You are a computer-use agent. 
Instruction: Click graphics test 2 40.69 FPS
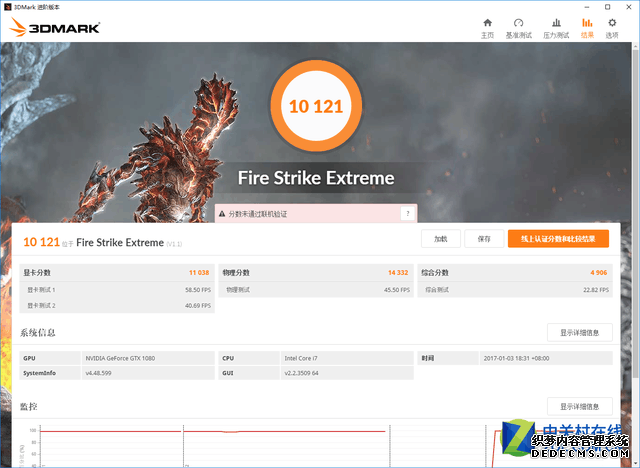pos(198,305)
